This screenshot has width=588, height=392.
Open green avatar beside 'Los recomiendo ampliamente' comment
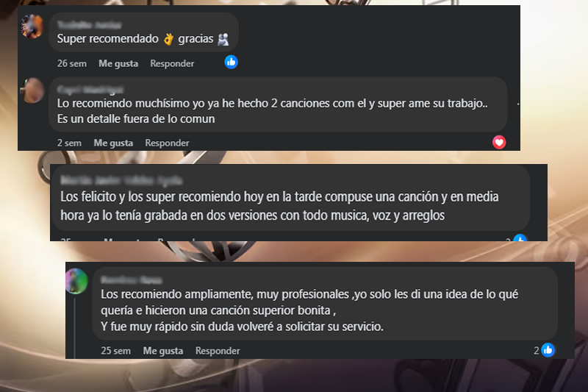pos(77,281)
